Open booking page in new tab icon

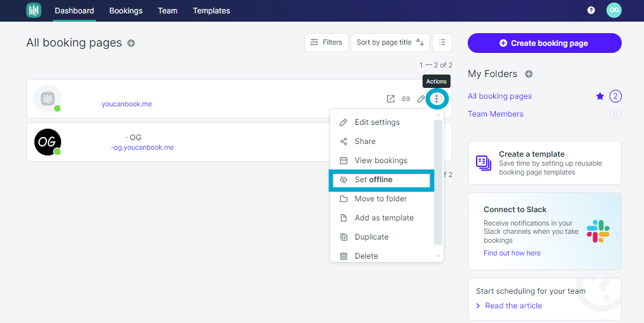coord(391,99)
